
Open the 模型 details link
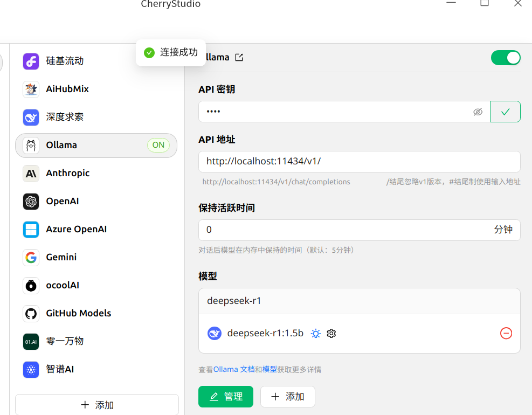(270, 370)
